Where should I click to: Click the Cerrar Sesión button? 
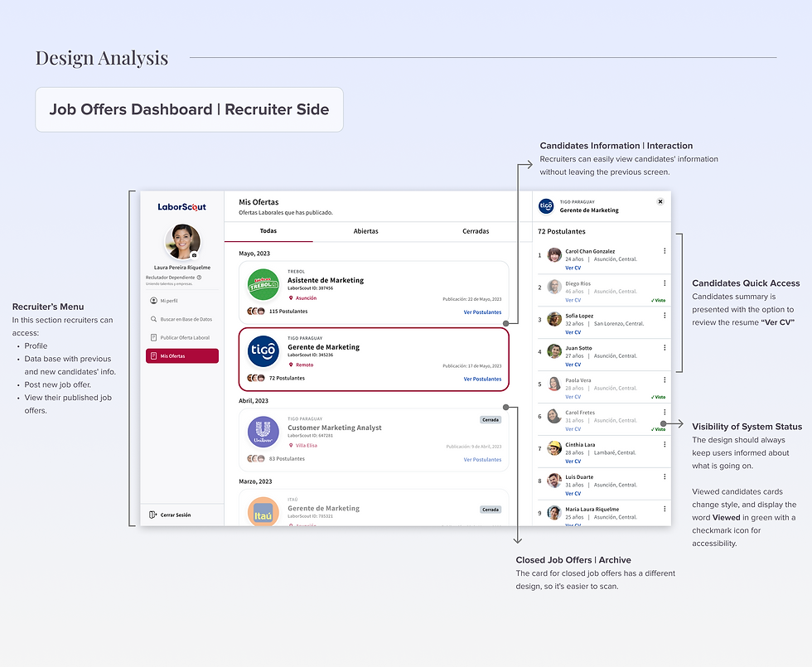(174, 515)
